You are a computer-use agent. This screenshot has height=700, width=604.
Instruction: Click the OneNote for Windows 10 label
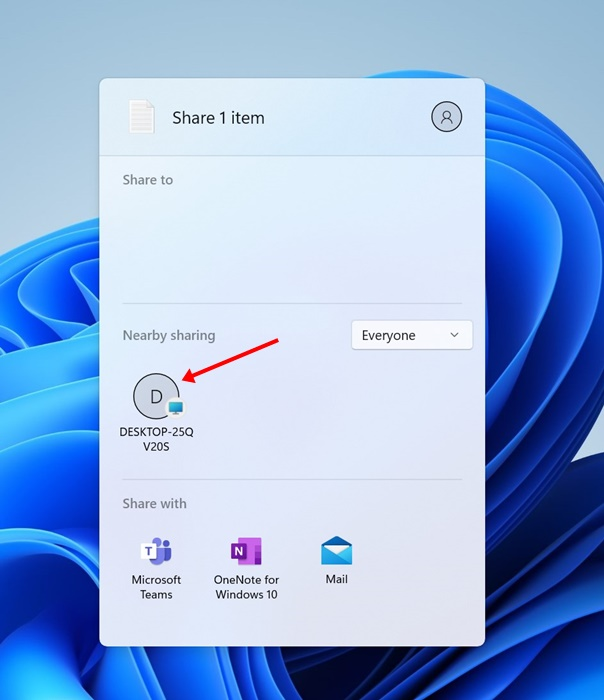246,587
